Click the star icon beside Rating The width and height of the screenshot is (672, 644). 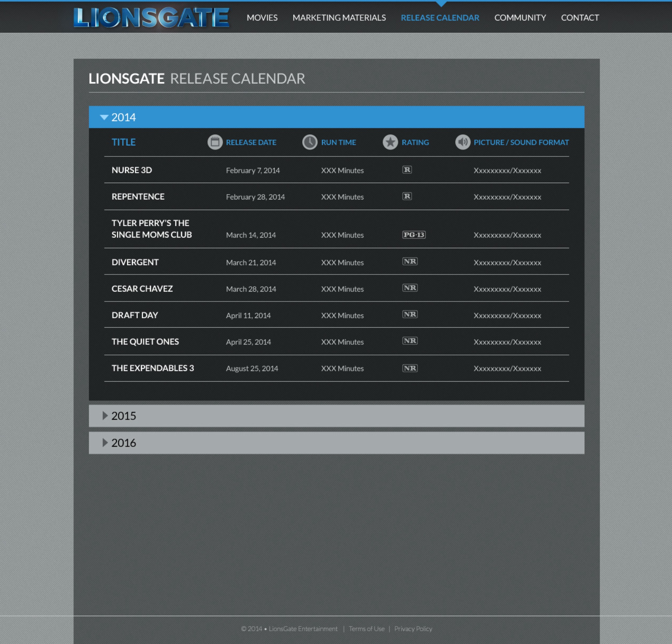(x=390, y=142)
